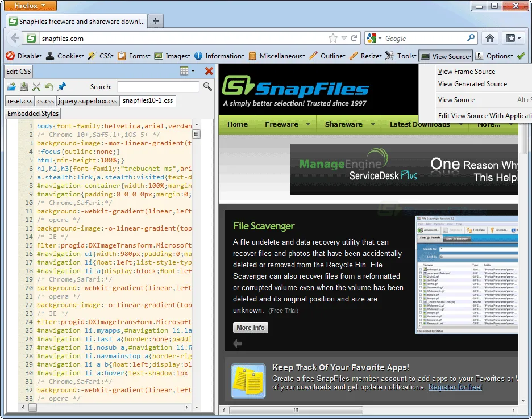Click the SnapFiles site identity icon
Image resolution: width=532 pixels, height=419 pixels.
[31, 38]
